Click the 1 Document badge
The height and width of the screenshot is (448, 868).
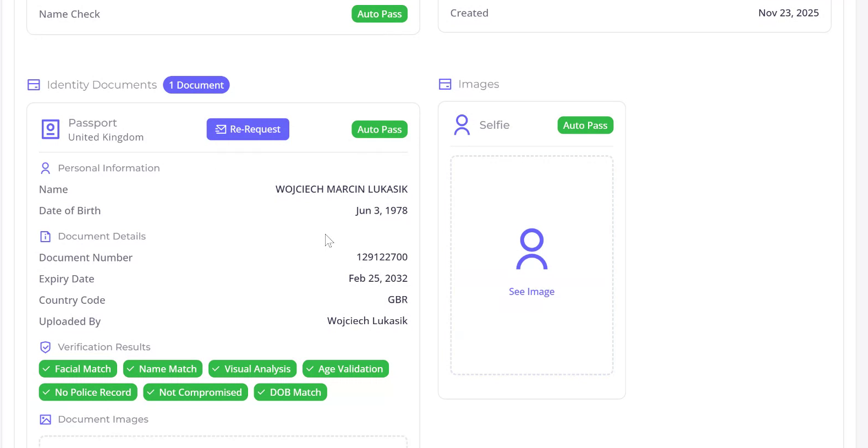pyautogui.click(x=196, y=85)
